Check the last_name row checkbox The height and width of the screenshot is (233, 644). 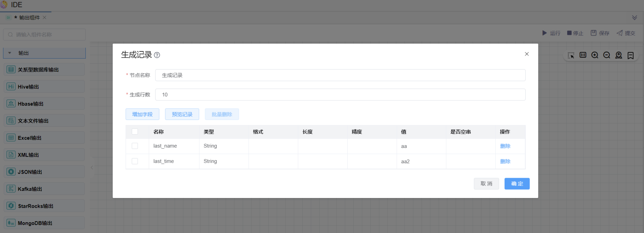pos(135,146)
